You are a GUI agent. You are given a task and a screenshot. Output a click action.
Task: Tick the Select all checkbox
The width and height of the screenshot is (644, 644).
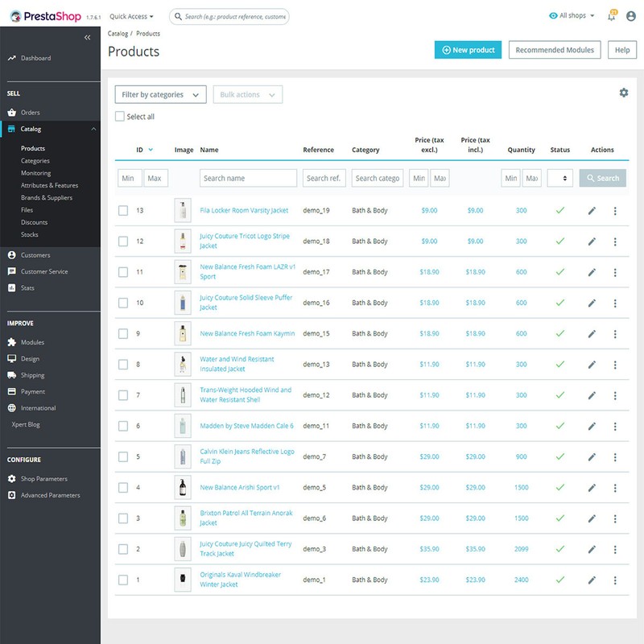119,117
